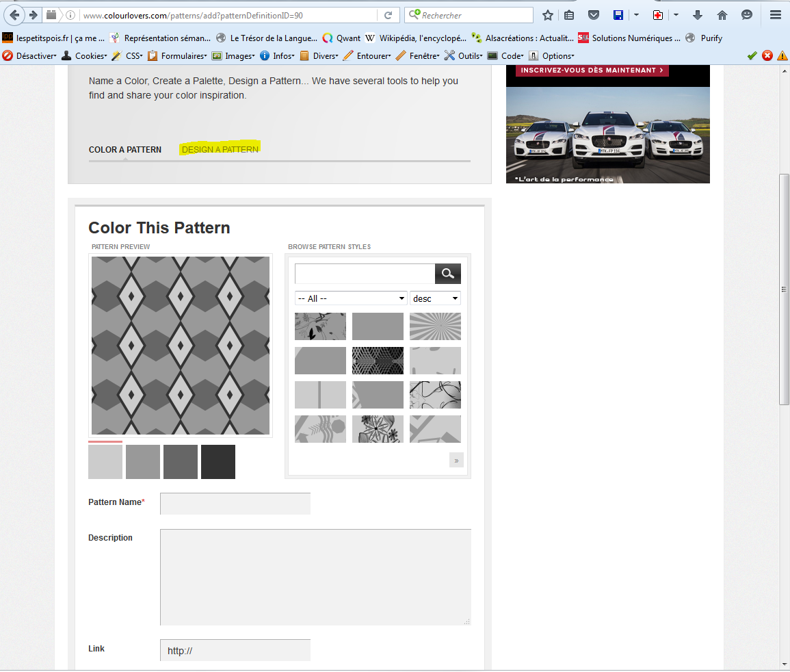Viewport: 790px width, 672px height.
Task: Click the browser back arrow button
Action: [x=15, y=15]
